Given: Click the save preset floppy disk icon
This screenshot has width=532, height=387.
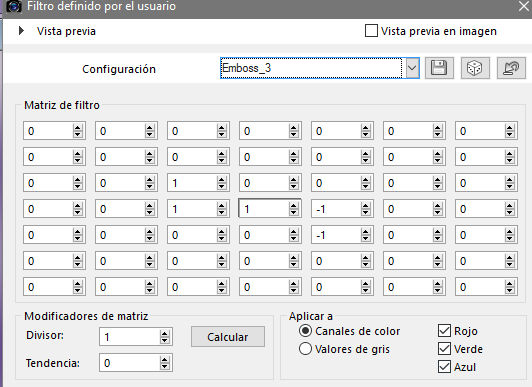Looking at the screenshot, I should [439, 68].
